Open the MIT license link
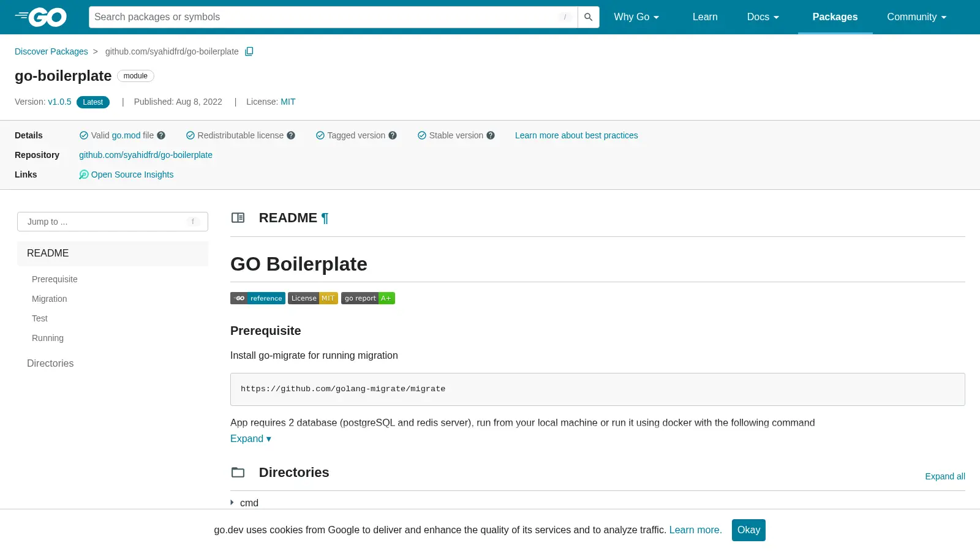This screenshot has width=980, height=551. (x=288, y=102)
